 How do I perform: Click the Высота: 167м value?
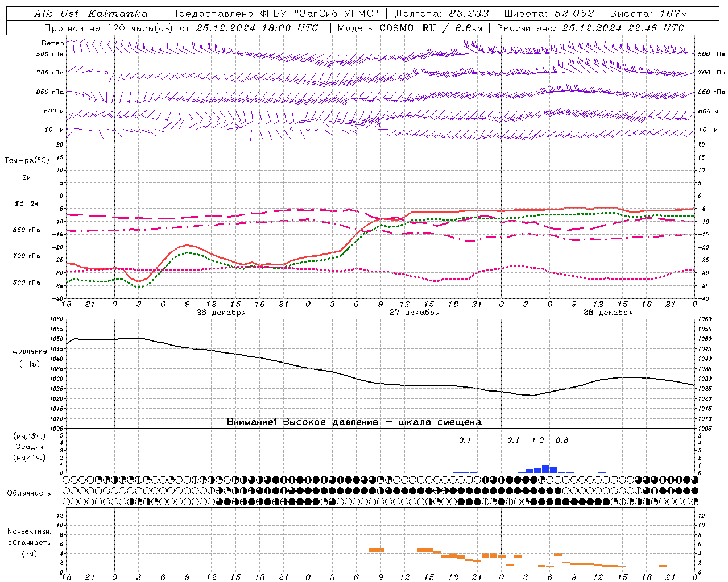(648, 14)
